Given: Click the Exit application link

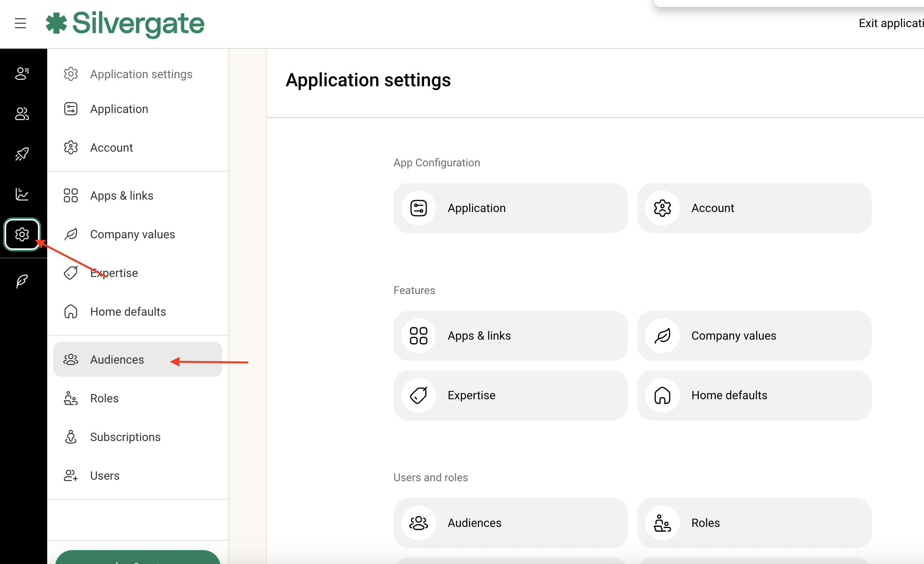Looking at the screenshot, I should 890,24.
